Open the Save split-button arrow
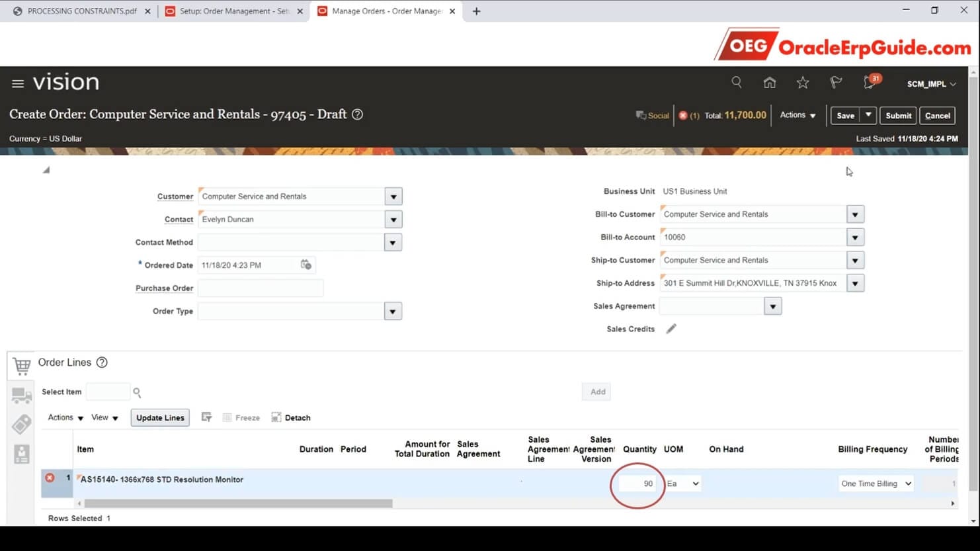This screenshot has height=551, width=980. pos(868,115)
